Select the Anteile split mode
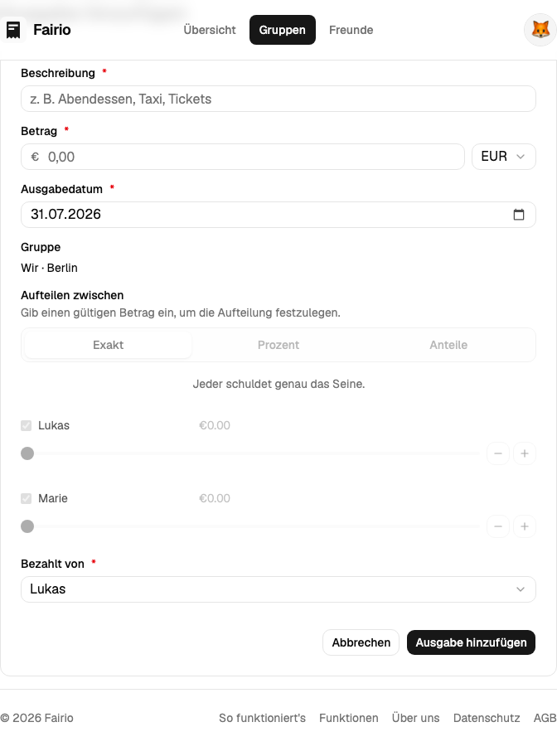This screenshot has height=756, width=557. point(448,345)
